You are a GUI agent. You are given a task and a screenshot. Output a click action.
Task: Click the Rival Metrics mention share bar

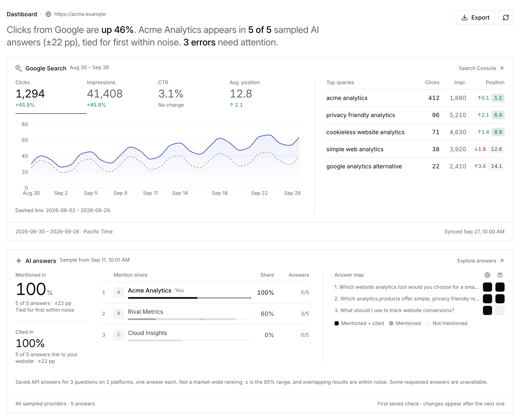[x=189, y=319]
